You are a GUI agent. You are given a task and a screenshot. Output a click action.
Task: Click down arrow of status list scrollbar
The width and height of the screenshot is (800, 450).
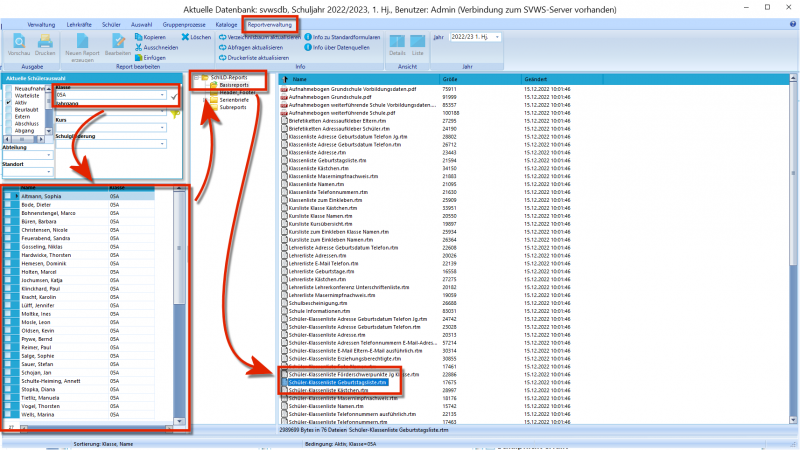click(x=48, y=132)
